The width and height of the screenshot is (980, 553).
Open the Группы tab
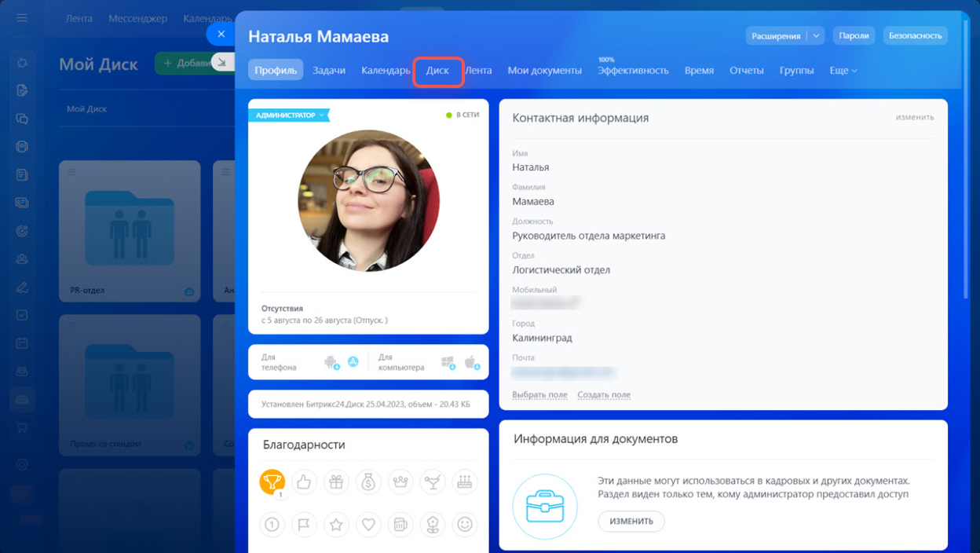796,70
